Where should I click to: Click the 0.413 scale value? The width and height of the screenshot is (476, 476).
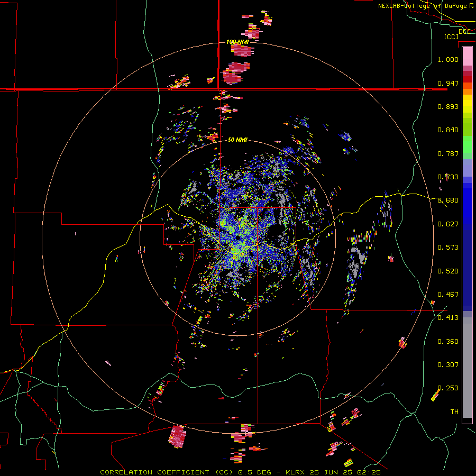click(448, 318)
